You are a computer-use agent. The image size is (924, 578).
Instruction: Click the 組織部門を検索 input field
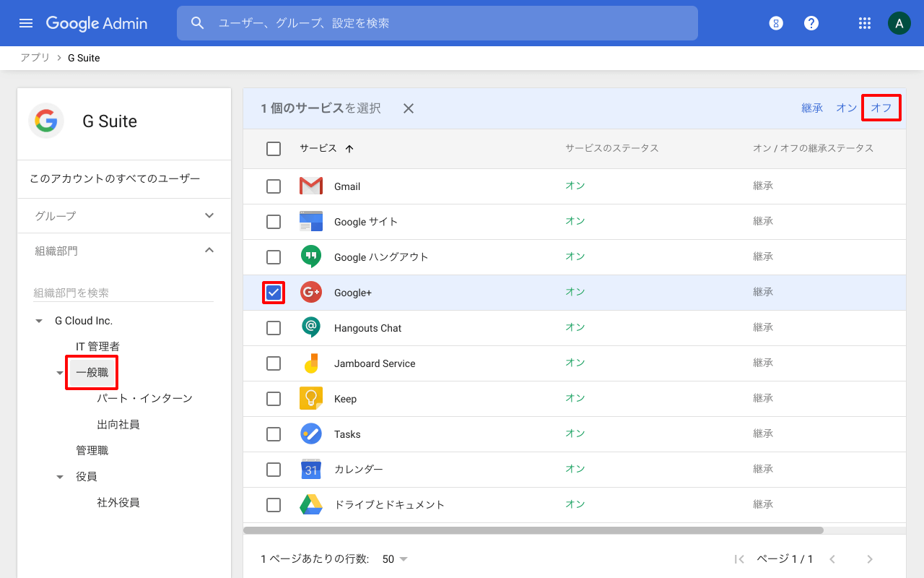pos(123,293)
